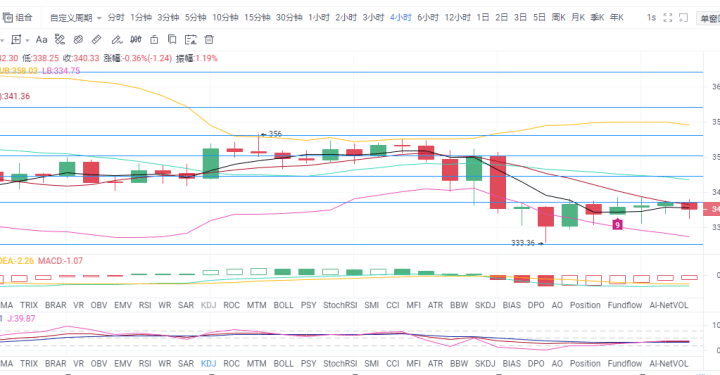This screenshot has width=720, height=375.
Task: Choose Fundflow in the row under MACD panel
Action: click(x=624, y=305)
